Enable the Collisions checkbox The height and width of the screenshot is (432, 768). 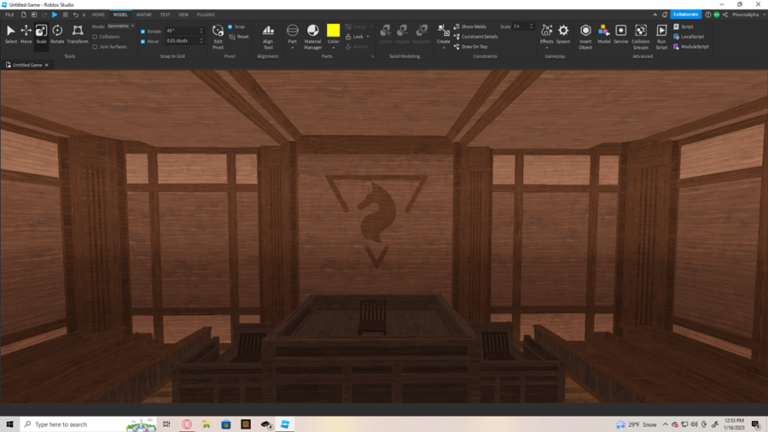pos(94,37)
